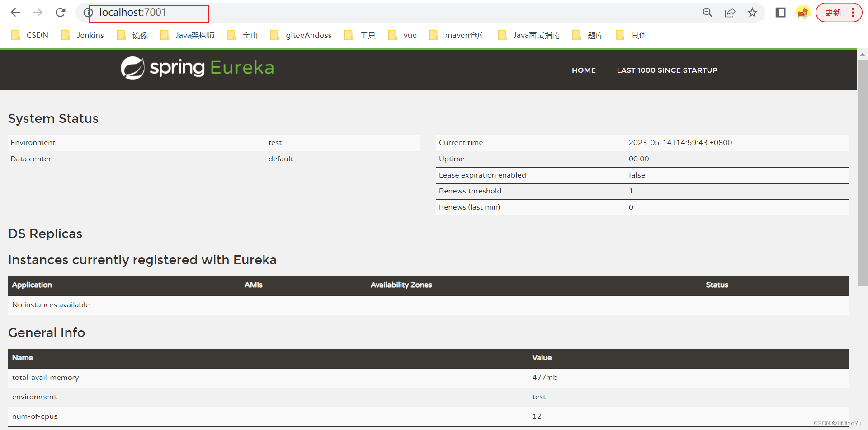This screenshot has height=430, width=868.
Task: Click the total-avail-memory row name
Action: [x=46, y=378]
